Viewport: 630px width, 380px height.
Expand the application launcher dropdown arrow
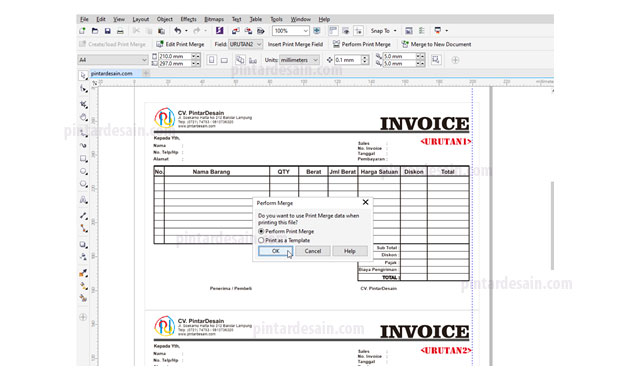[x=447, y=31]
